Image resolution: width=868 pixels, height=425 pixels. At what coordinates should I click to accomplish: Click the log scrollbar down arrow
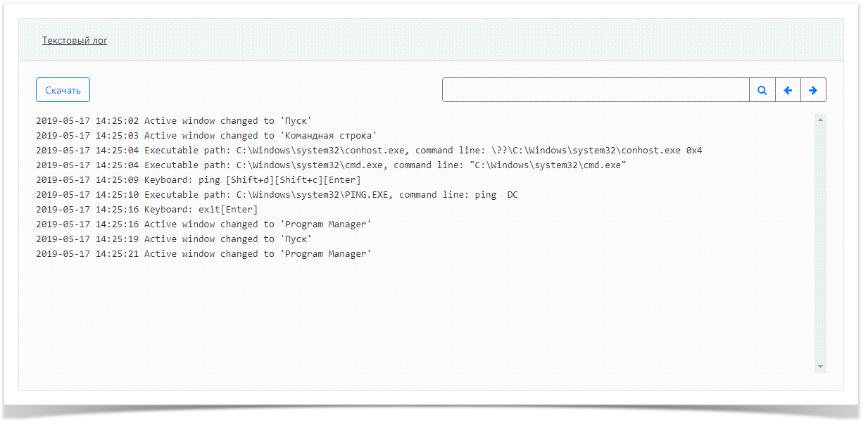pyautogui.click(x=820, y=367)
